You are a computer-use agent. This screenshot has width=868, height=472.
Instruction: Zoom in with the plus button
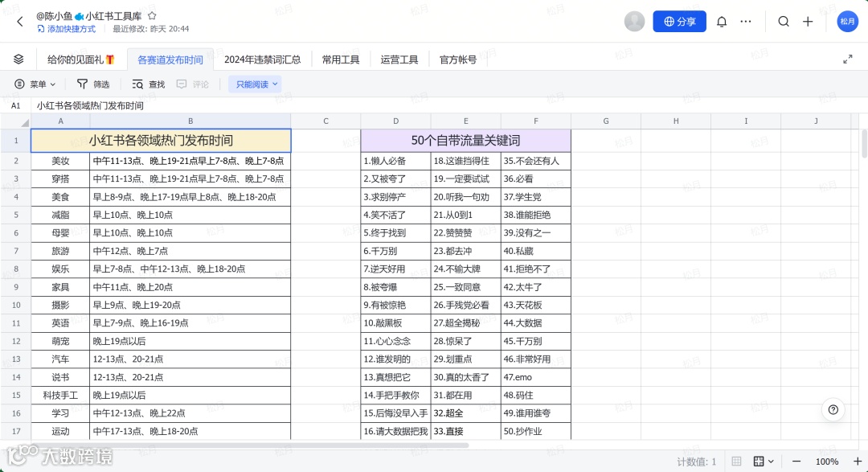point(857,462)
